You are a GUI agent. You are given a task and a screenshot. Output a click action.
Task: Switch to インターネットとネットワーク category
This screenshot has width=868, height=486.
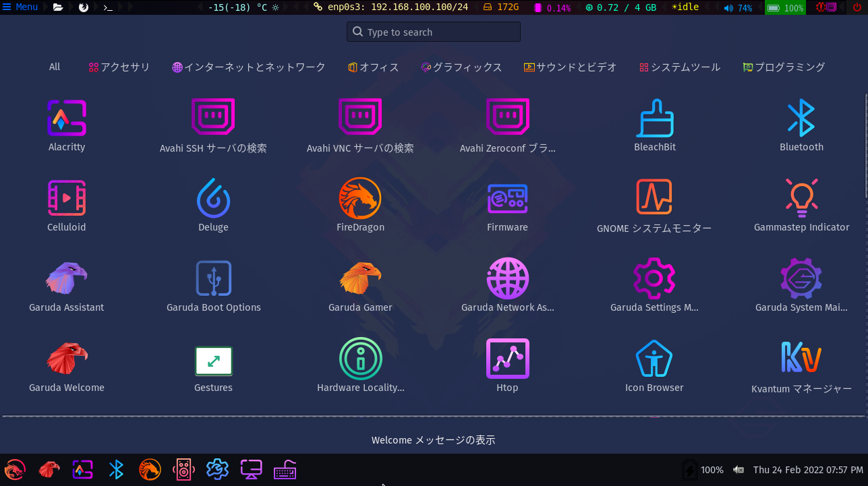(x=249, y=67)
